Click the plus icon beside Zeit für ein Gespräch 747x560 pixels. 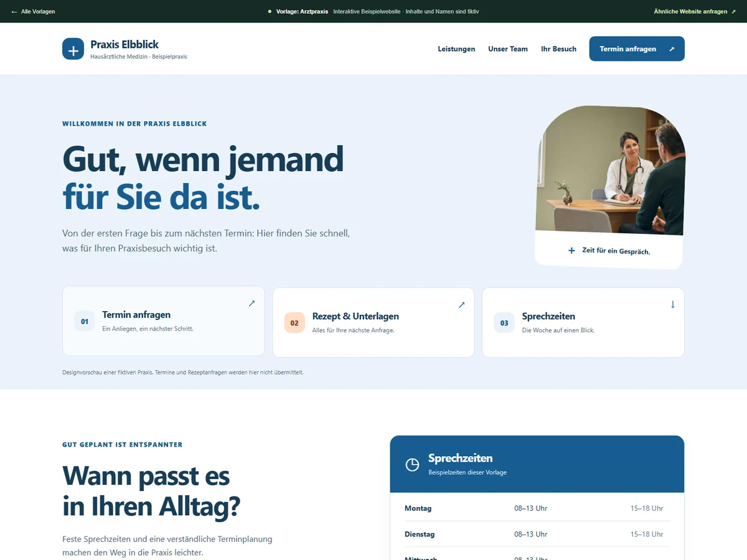[571, 250]
